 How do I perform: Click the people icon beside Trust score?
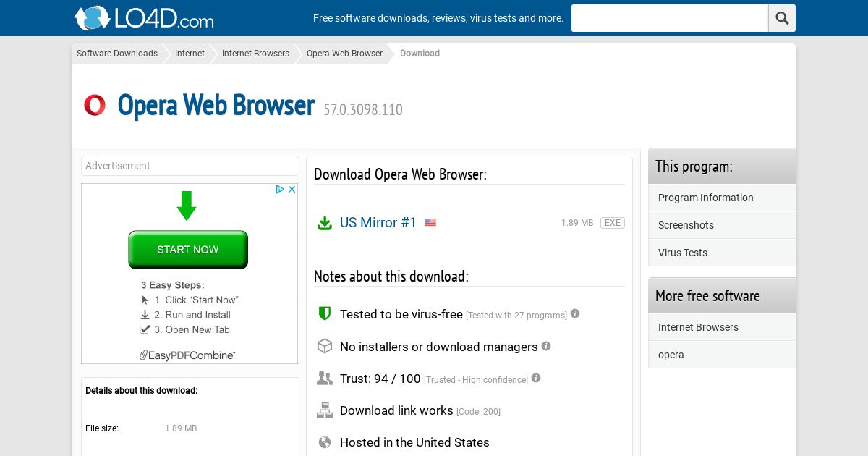click(x=325, y=378)
